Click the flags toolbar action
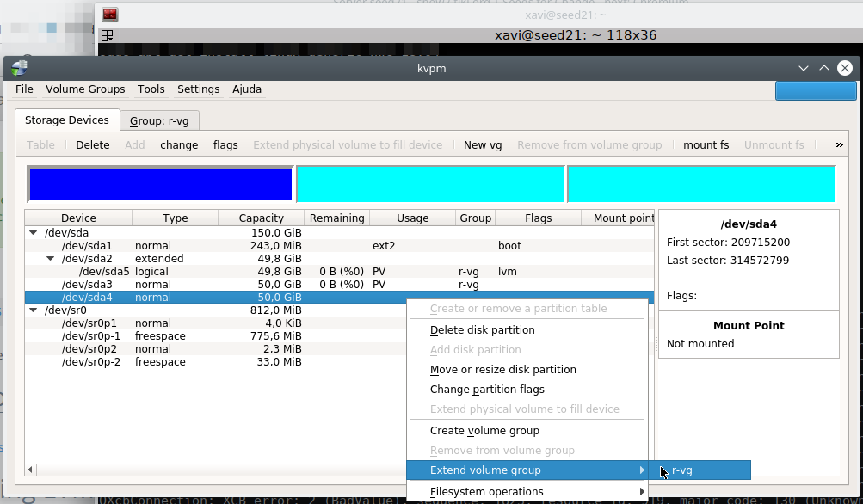The image size is (863, 504). coord(225,144)
